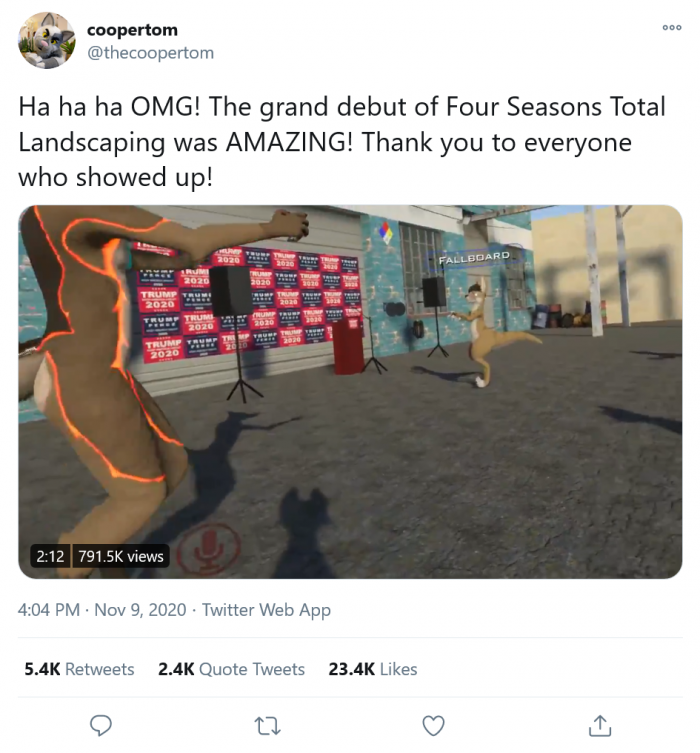Show the 23.4K Likes list
700x753 pixels.
click(x=372, y=669)
